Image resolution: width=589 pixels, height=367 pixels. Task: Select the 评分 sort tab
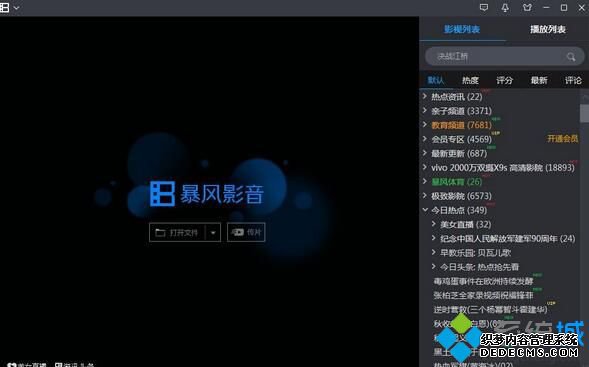504,80
